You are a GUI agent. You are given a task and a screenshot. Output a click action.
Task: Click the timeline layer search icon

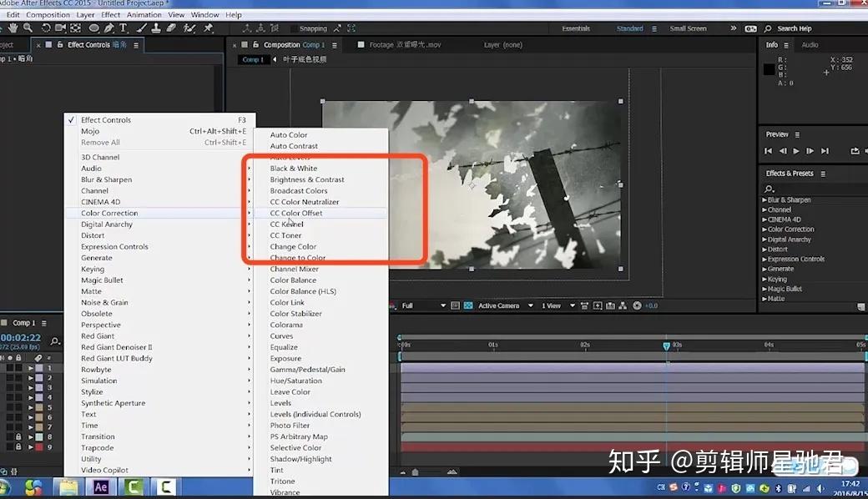(x=55, y=340)
